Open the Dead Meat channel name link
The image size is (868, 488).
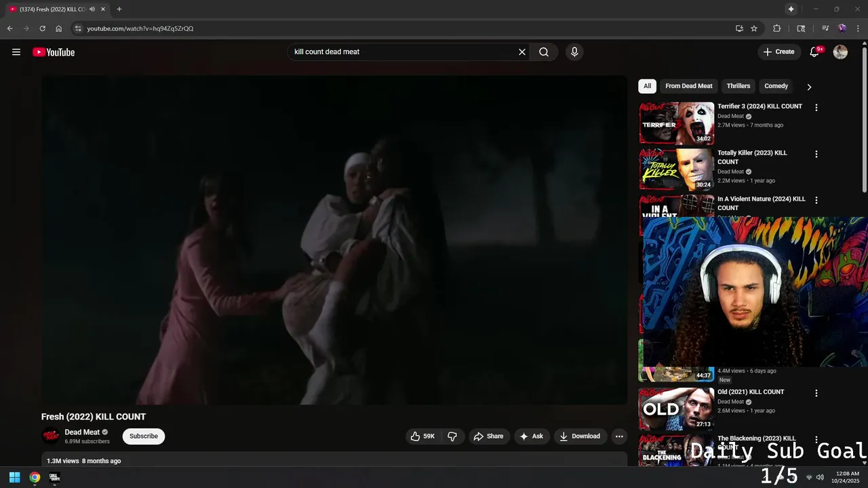(x=82, y=432)
